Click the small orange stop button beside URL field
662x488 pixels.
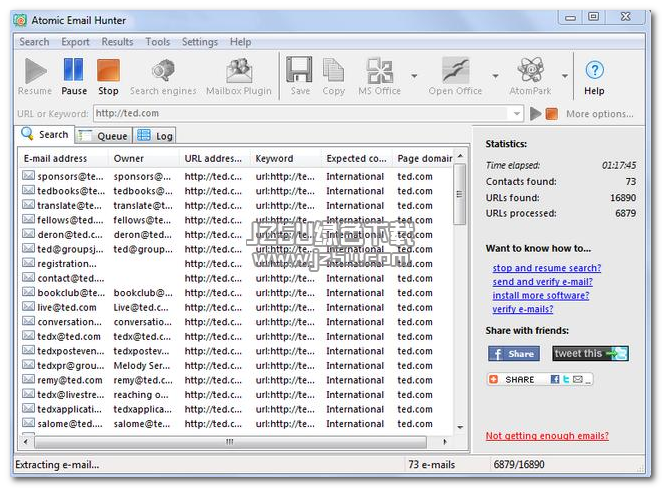(x=551, y=114)
